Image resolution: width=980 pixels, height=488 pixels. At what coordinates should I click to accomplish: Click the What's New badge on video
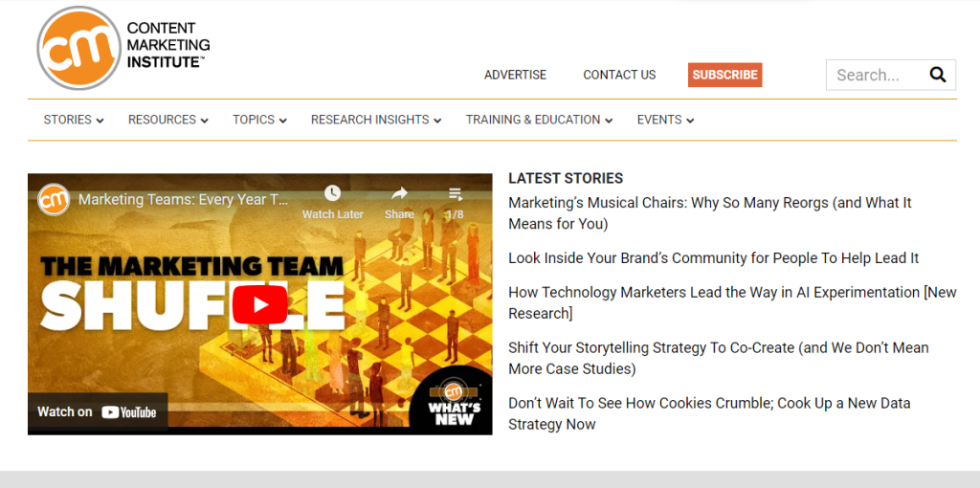[x=454, y=402]
